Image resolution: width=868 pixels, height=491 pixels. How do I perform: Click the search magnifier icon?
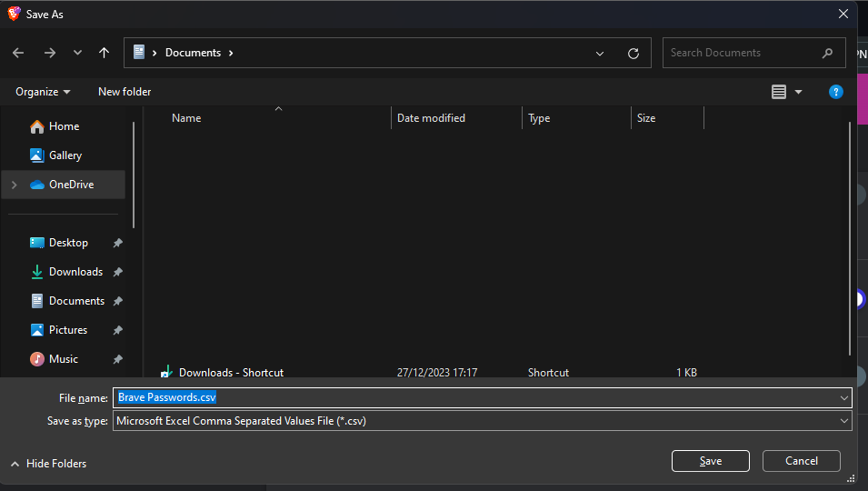[828, 53]
